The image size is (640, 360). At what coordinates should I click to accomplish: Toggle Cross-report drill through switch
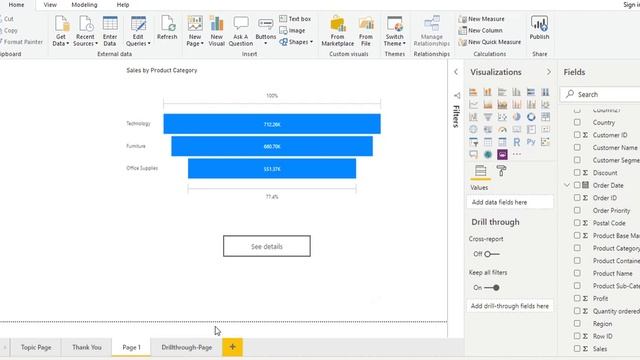(x=491, y=254)
